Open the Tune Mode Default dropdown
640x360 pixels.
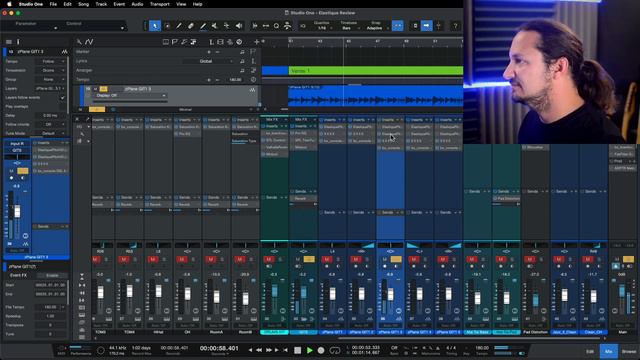tap(50, 133)
